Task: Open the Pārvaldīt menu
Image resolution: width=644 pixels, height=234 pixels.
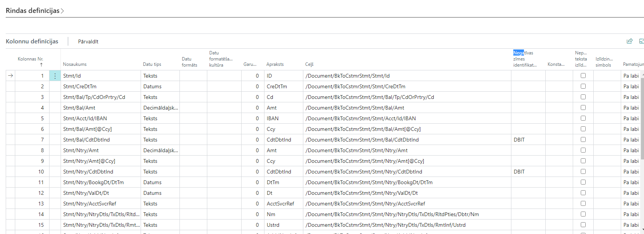Action: point(88,41)
